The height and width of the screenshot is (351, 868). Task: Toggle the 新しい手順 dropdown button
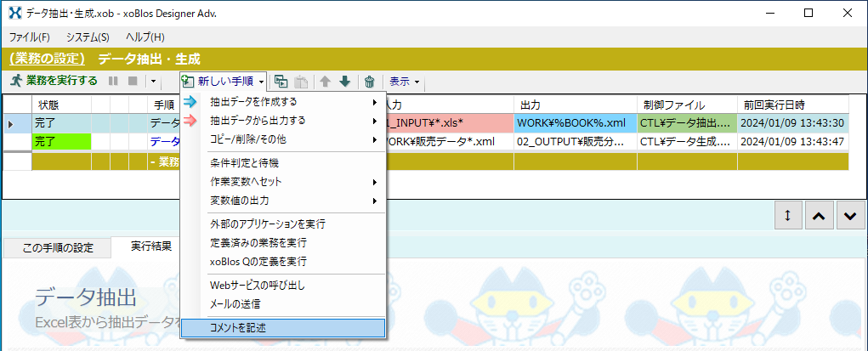224,82
